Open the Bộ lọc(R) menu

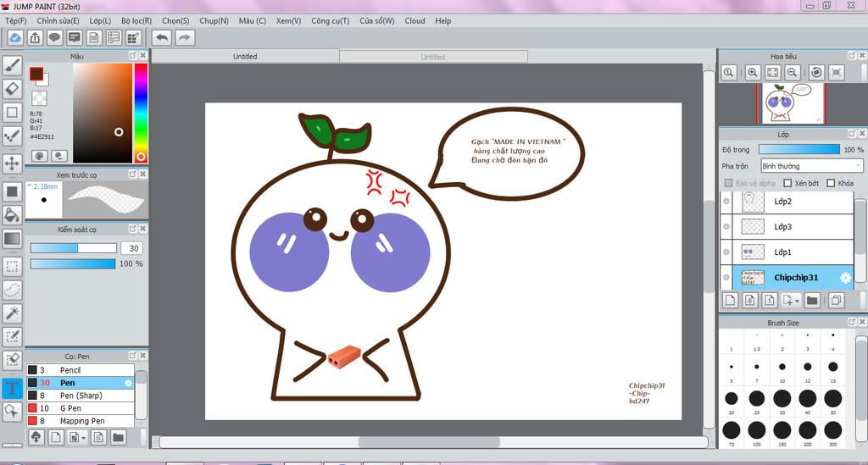(136, 20)
